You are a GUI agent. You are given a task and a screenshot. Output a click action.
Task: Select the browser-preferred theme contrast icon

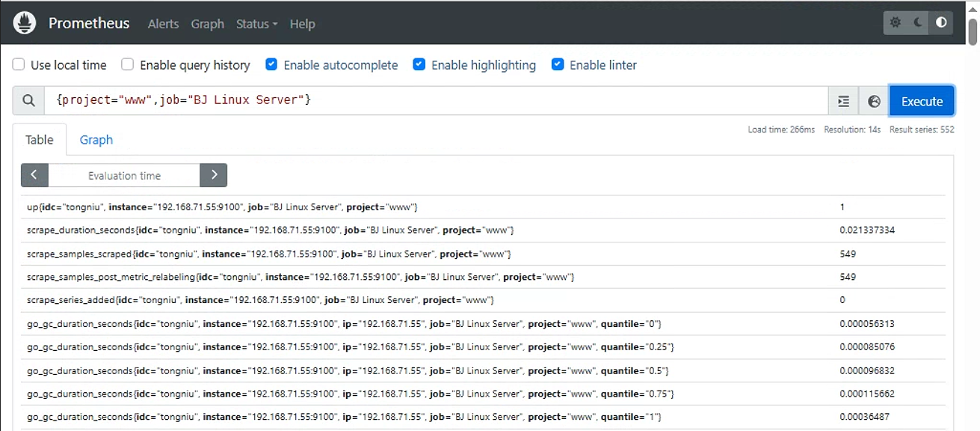[x=941, y=22]
